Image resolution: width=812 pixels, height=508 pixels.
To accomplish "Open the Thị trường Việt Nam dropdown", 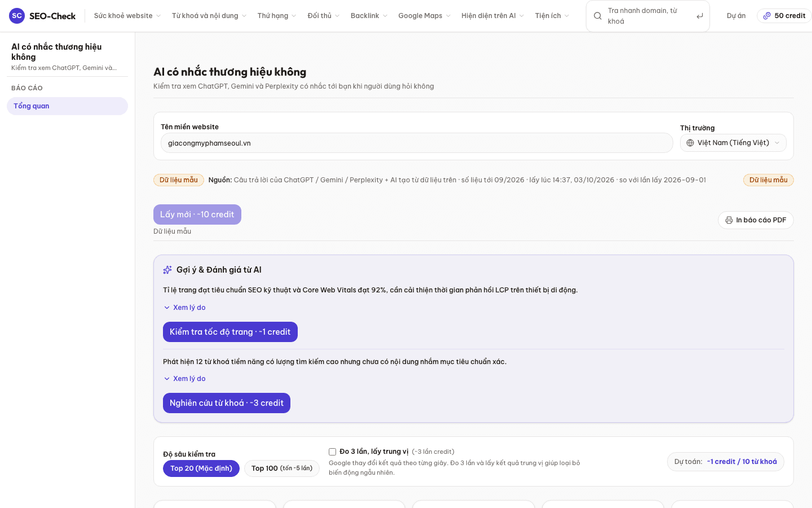I will click(x=733, y=143).
